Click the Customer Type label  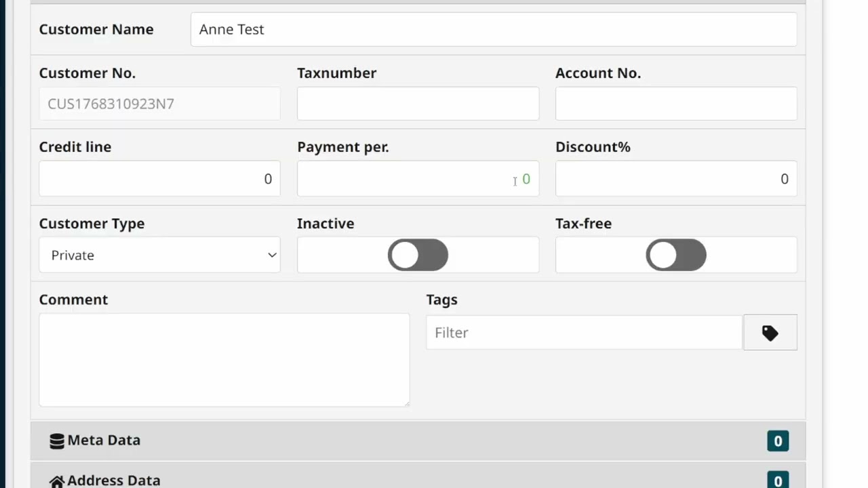coord(92,224)
